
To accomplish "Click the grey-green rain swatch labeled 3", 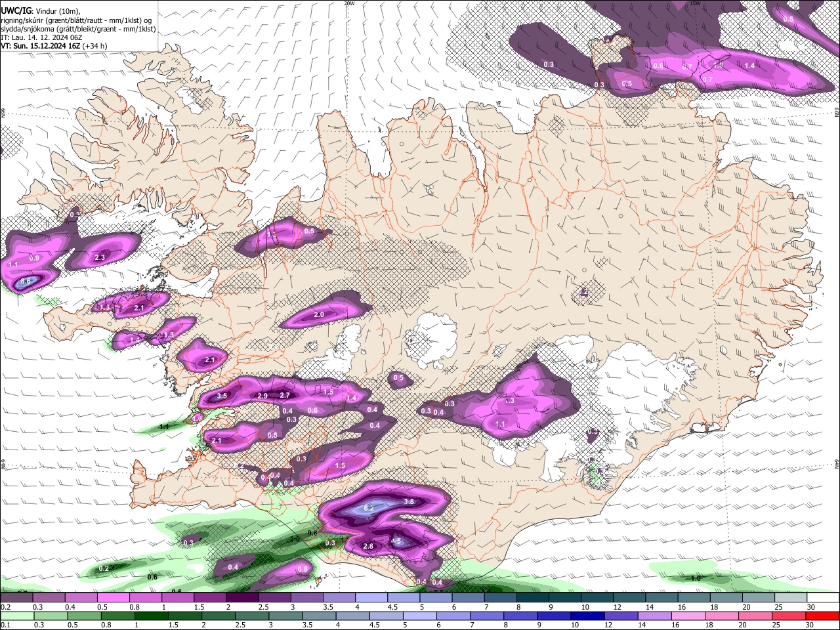I will pos(286,616).
